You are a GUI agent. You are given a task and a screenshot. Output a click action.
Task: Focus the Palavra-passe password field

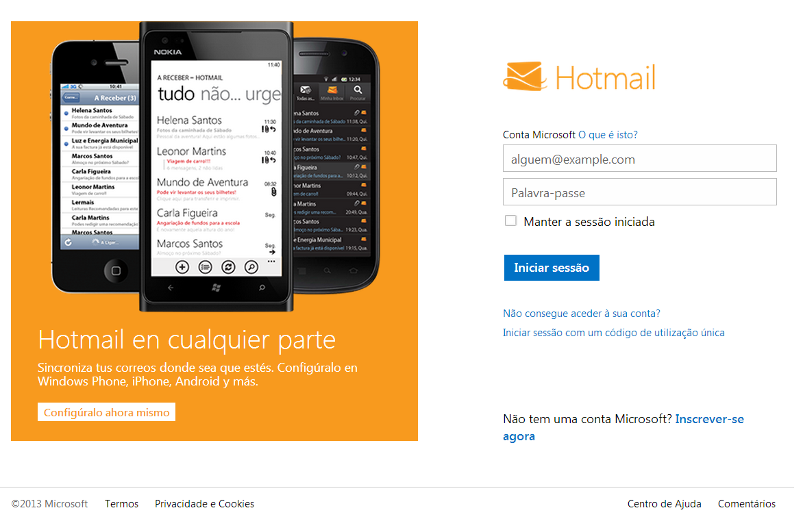tap(640, 192)
